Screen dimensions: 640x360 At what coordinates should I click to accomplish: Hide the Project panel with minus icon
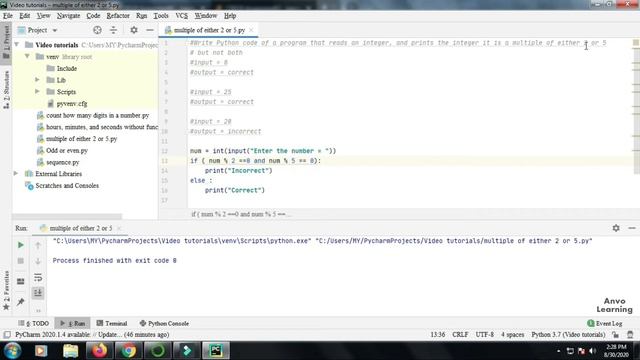coord(150,30)
